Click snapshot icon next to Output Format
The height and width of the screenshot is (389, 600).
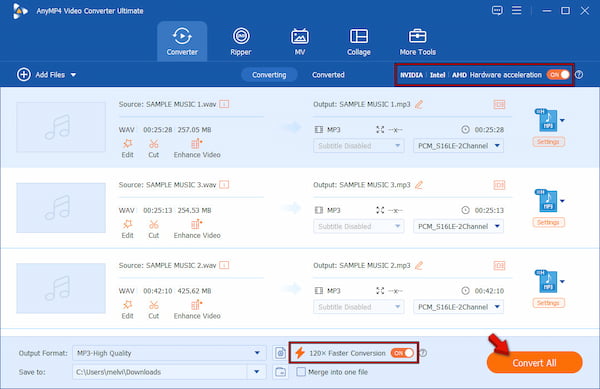pos(280,353)
